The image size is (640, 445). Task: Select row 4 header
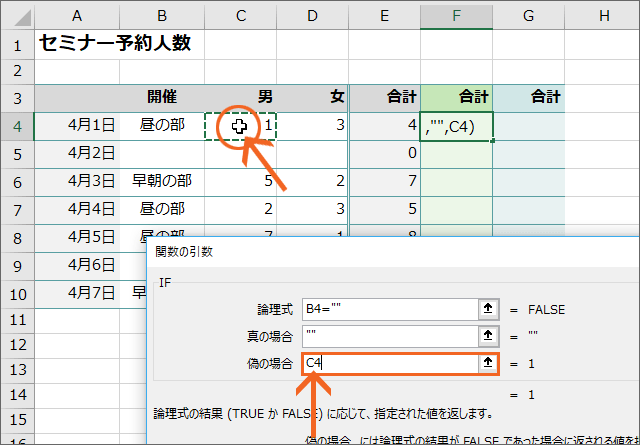(18, 126)
